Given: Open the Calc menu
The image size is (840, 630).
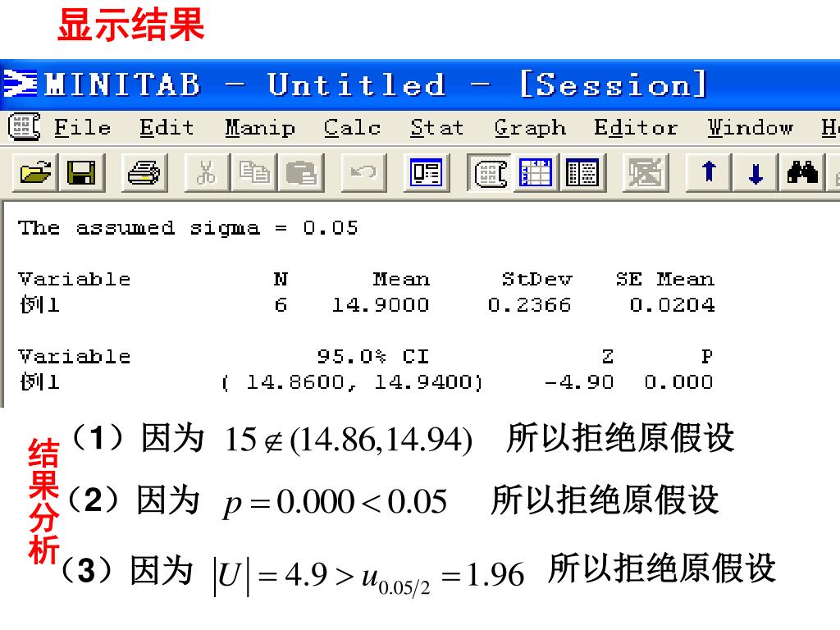Looking at the screenshot, I should 352,127.
